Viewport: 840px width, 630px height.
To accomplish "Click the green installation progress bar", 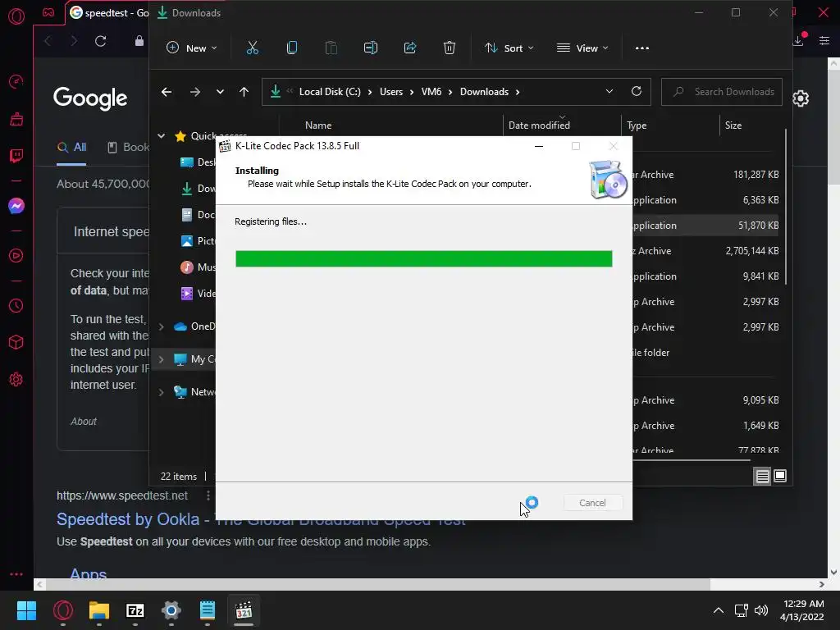I will click(424, 258).
